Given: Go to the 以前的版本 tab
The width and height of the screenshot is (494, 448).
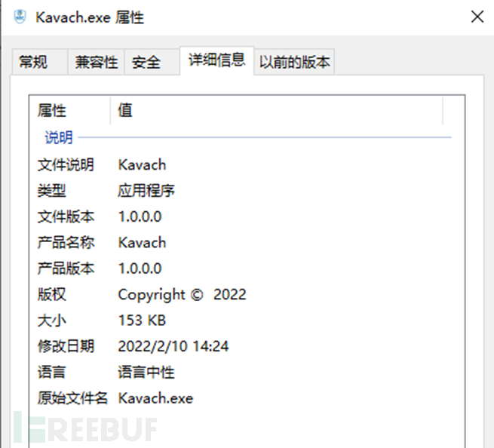Looking at the screenshot, I should tap(295, 62).
